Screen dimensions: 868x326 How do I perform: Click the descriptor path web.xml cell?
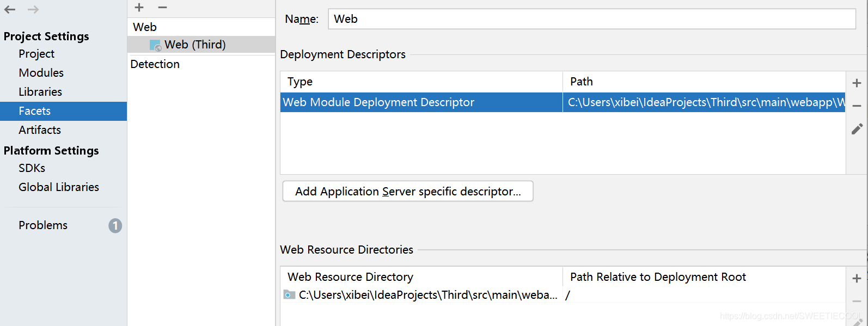coord(704,102)
